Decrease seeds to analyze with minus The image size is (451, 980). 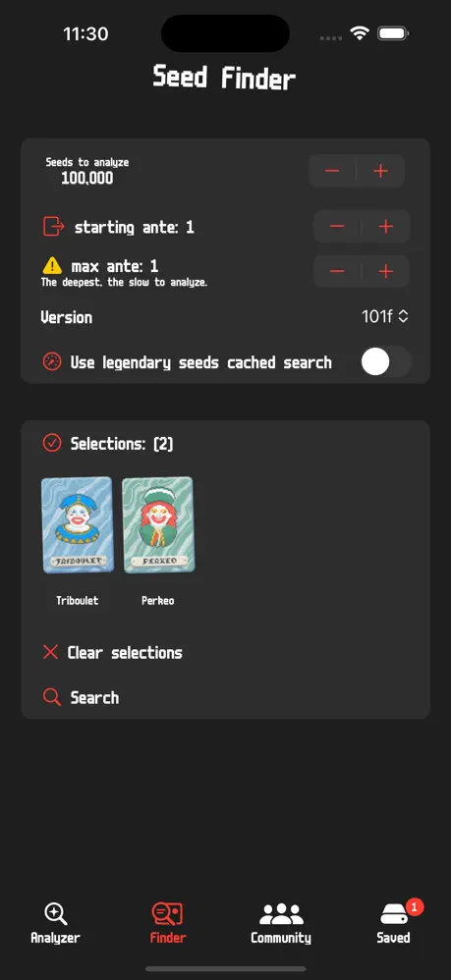click(332, 171)
